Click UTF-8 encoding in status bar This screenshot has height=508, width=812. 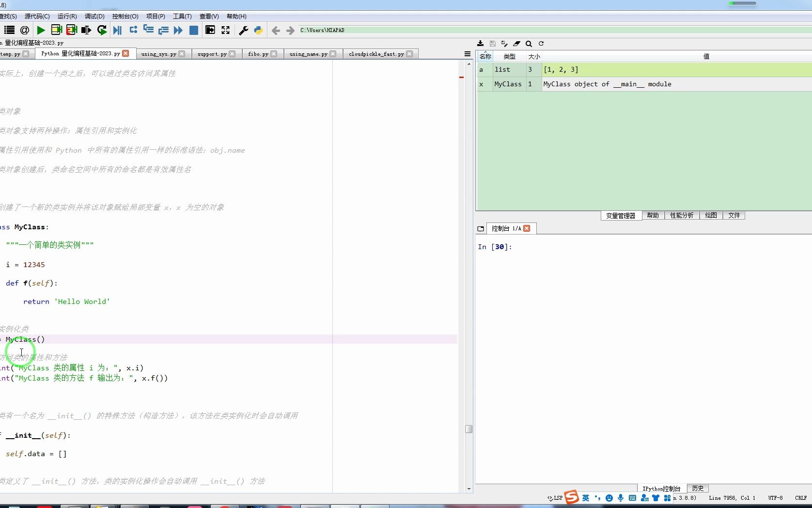pyautogui.click(x=775, y=498)
